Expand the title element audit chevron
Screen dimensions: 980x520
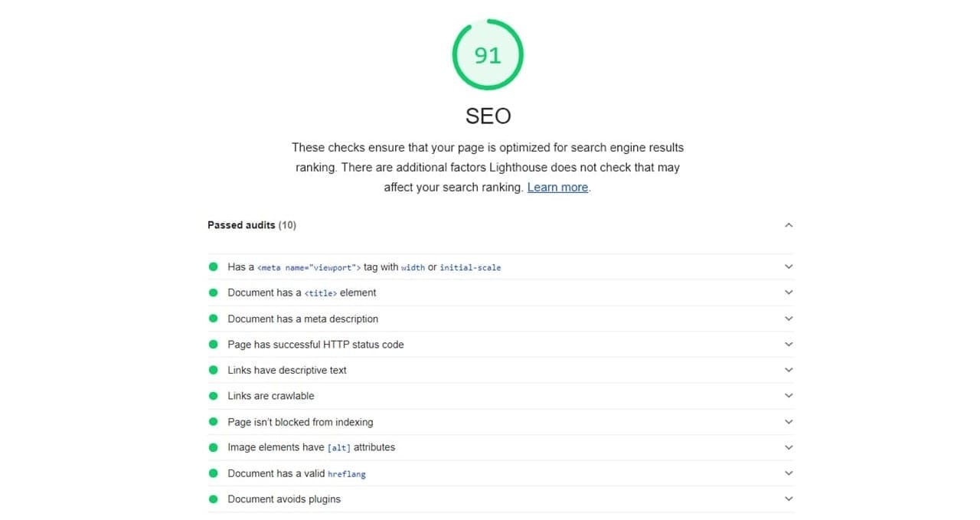click(x=789, y=293)
